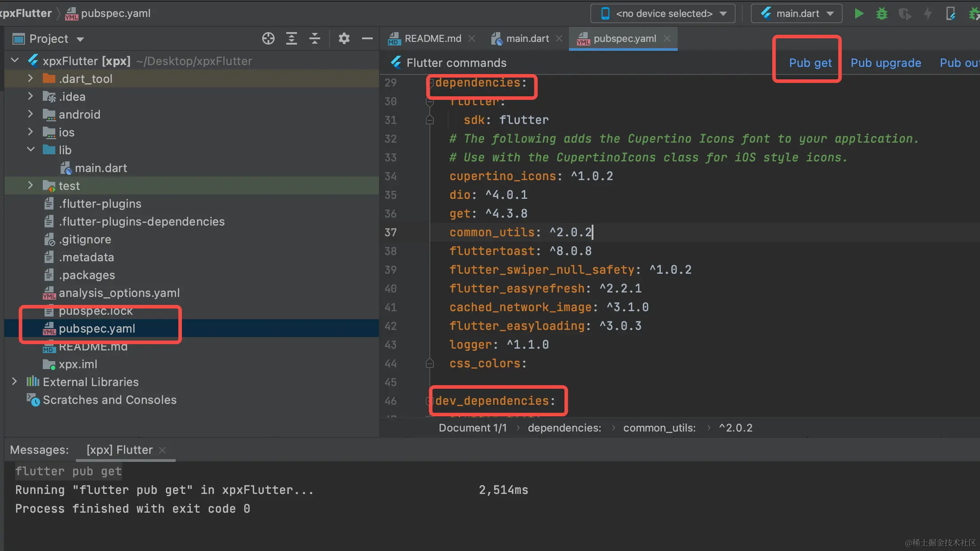The height and width of the screenshot is (551, 980).
Task: Run with coverage icon in toolbar
Action: point(904,13)
